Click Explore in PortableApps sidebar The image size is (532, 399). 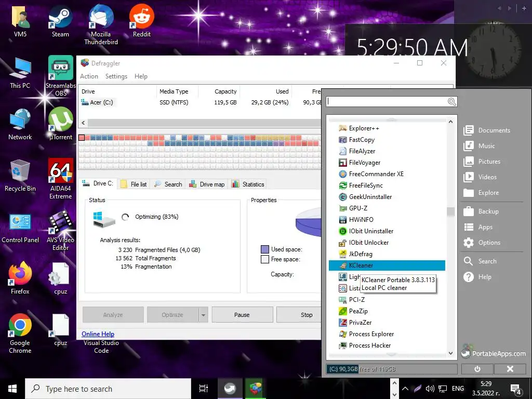pos(481,193)
